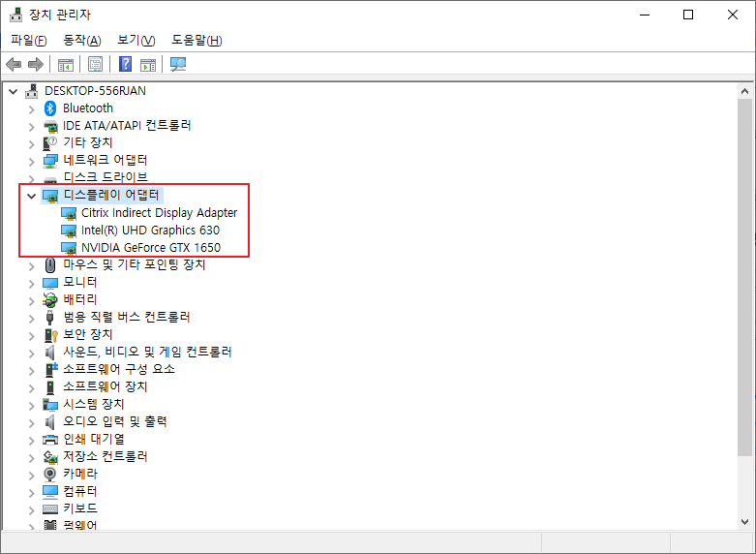Toggle the console tree show/hide toolbar icon
756x554 pixels.
tap(66, 64)
